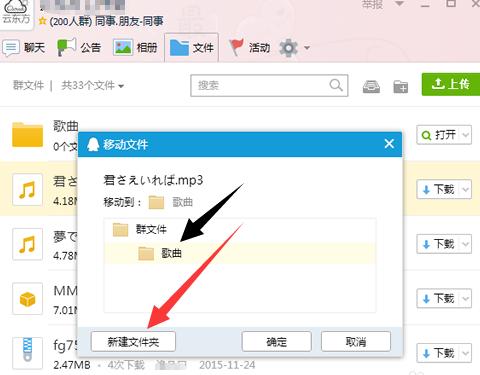
Task: Click the 举报 report link at top
Action: click(372, 4)
